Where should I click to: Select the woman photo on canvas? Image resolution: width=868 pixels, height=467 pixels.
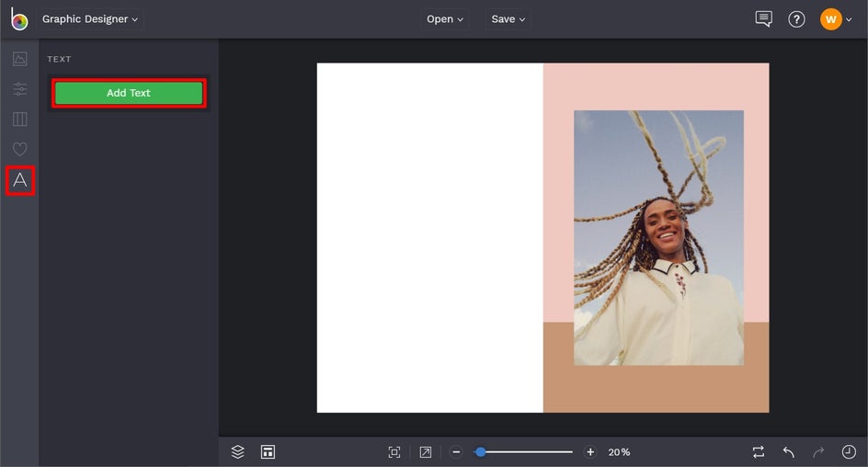coord(658,238)
